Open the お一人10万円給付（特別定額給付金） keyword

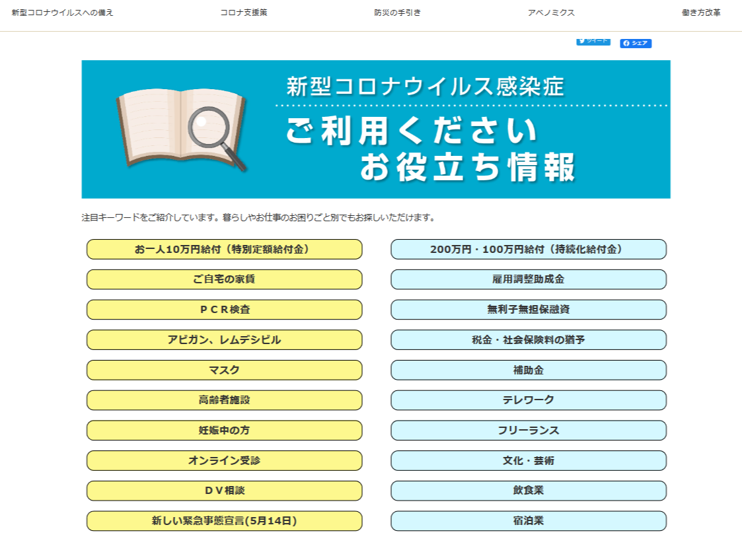point(224,249)
